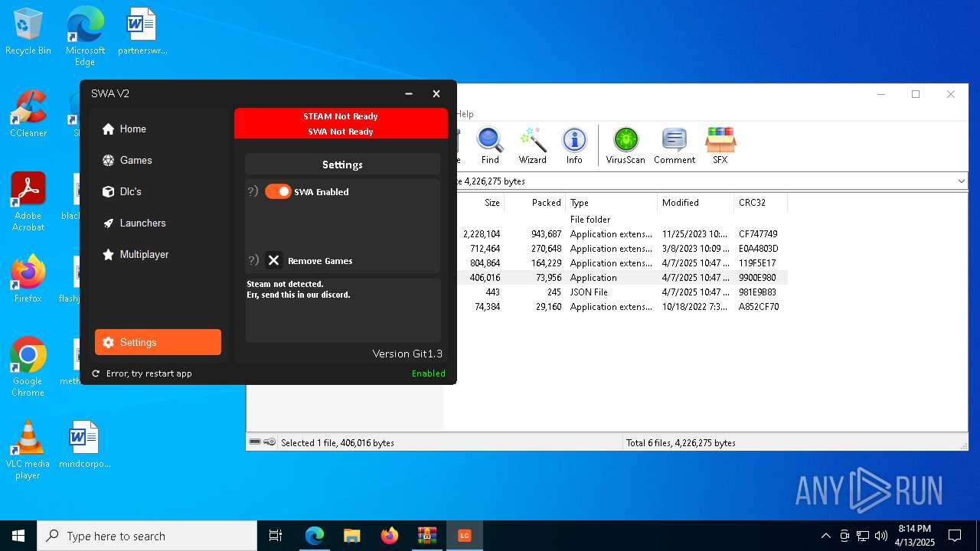Select the row with CRC32 A852CF70

coord(622,307)
